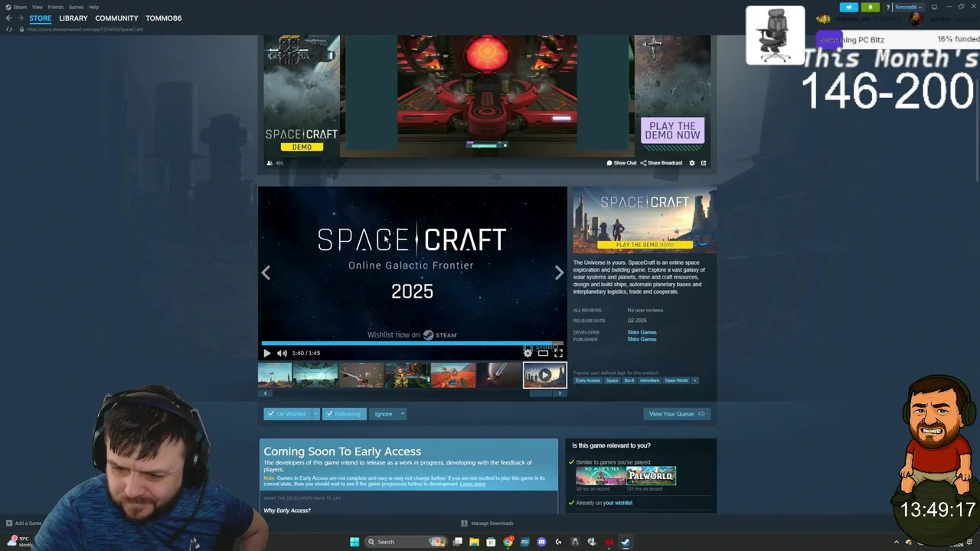Seek within the trailer progress bar
980x551 pixels.
click(413, 344)
